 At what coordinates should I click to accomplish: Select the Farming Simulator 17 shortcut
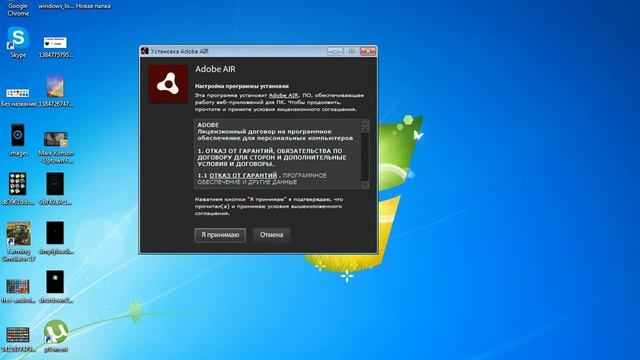point(18,242)
